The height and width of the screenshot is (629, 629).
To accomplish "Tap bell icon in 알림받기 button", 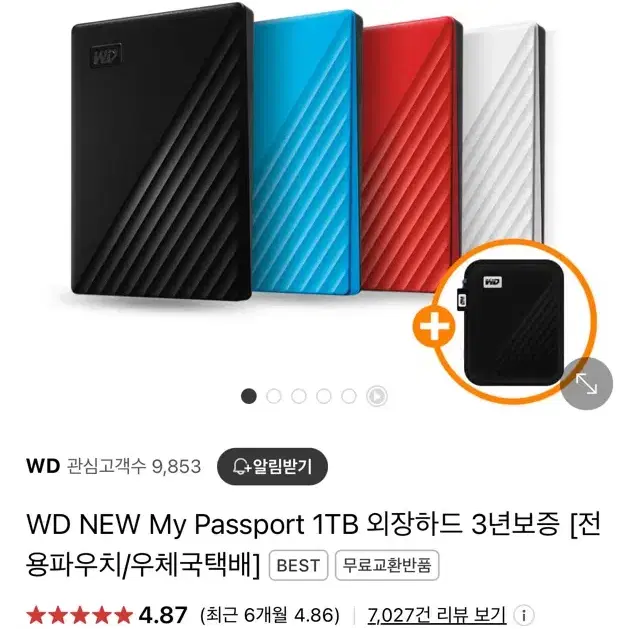I will (x=241, y=466).
